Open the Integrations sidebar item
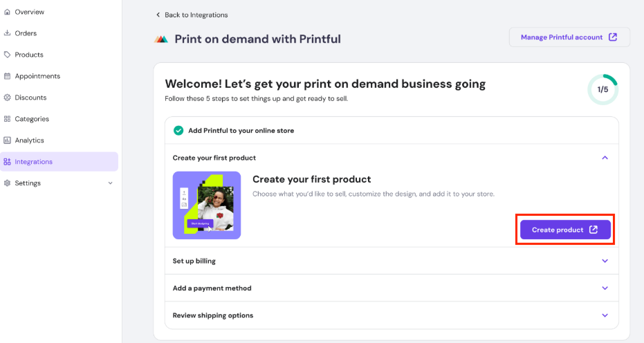The image size is (644, 343). [33, 162]
